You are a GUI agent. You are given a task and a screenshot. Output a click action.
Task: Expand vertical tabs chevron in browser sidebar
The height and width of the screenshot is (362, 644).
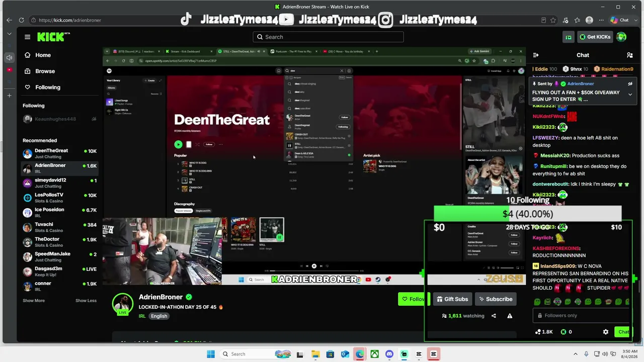pos(9,34)
